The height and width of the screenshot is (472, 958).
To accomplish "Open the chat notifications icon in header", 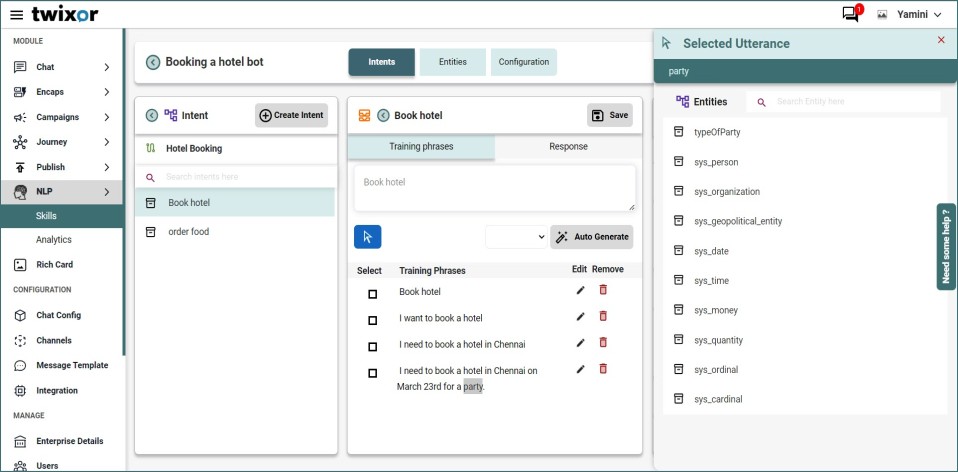I will [850, 14].
